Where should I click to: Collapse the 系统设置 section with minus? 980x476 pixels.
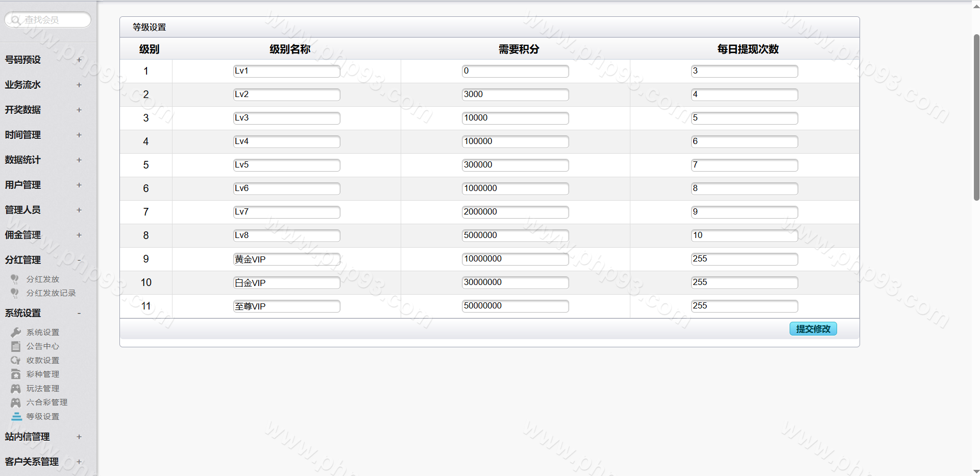pos(79,313)
